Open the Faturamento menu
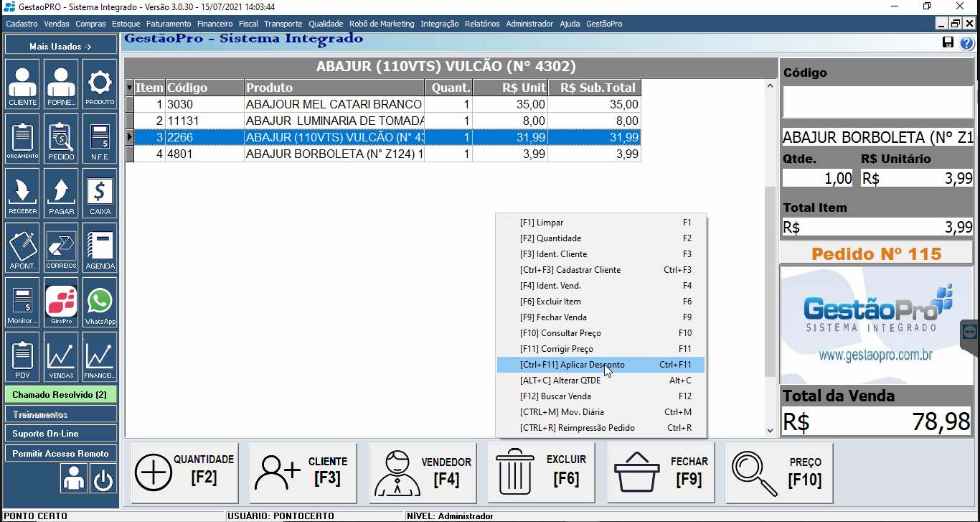 (x=169, y=24)
